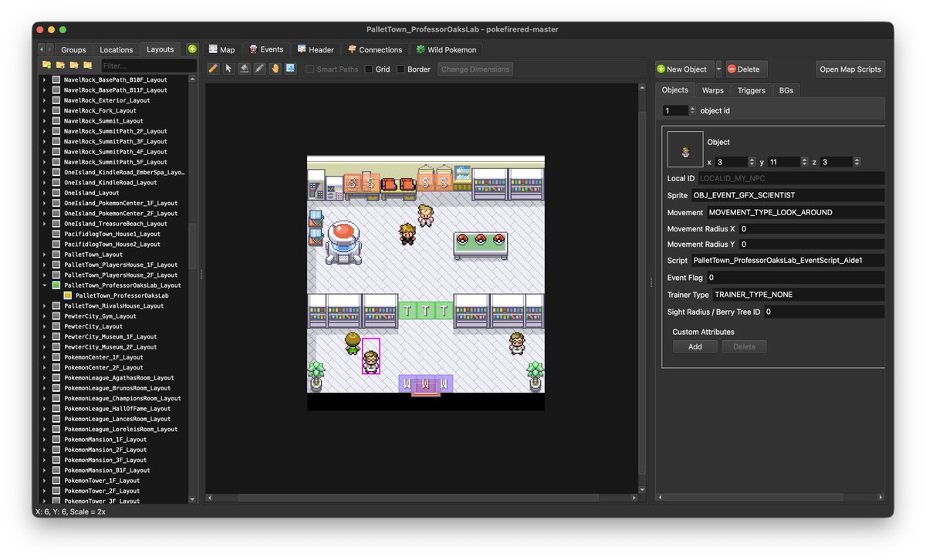The height and width of the screenshot is (560, 926).
Task: Open the Wild Pokemon tab
Action: pos(447,49)
